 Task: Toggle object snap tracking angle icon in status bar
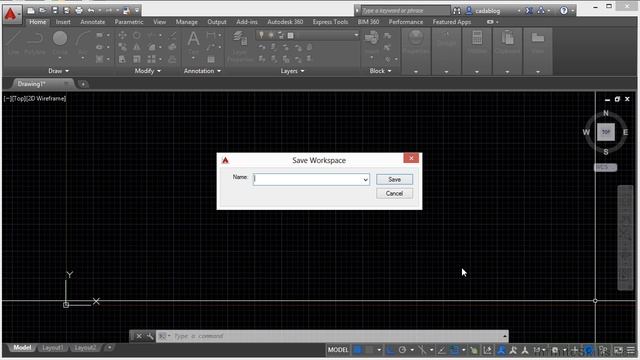point(441,350)
